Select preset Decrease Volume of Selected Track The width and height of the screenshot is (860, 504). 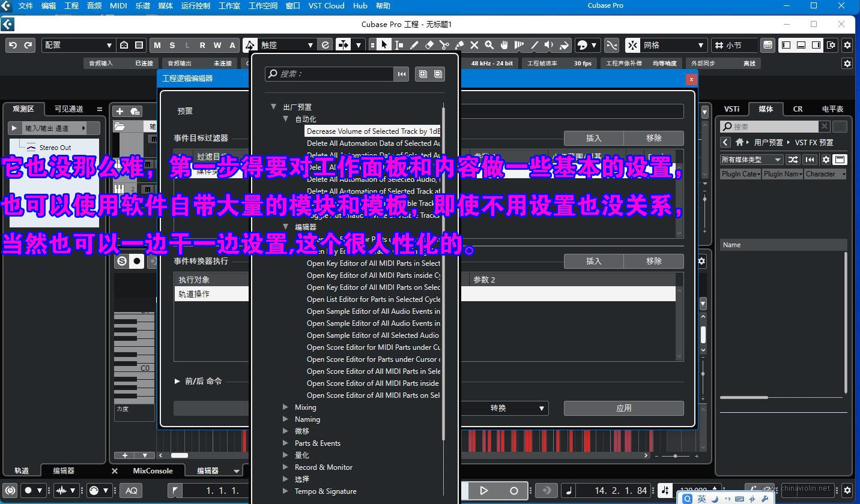tap(374, 131)
